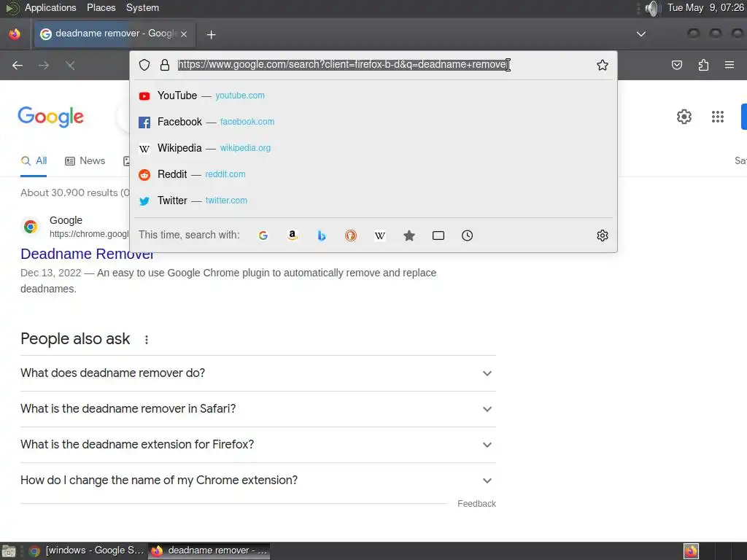Select Twitter suggestion in dropdown
Viewport: 747px width, 560px height.
[x=373, y=201]
